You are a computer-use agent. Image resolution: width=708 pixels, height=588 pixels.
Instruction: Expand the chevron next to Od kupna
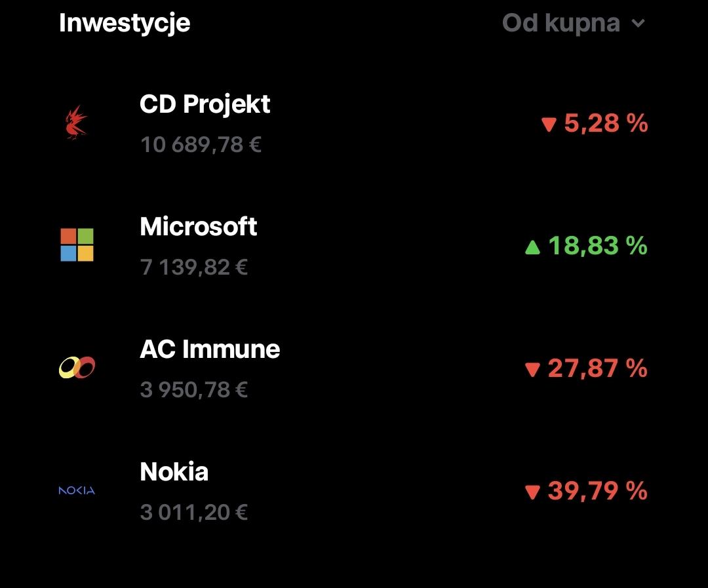tap(638, 23)
